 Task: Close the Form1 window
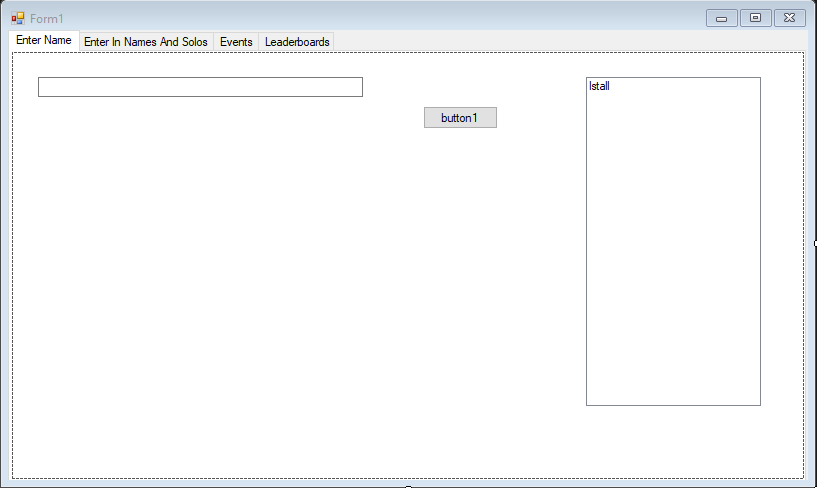[x=790, y=18]
